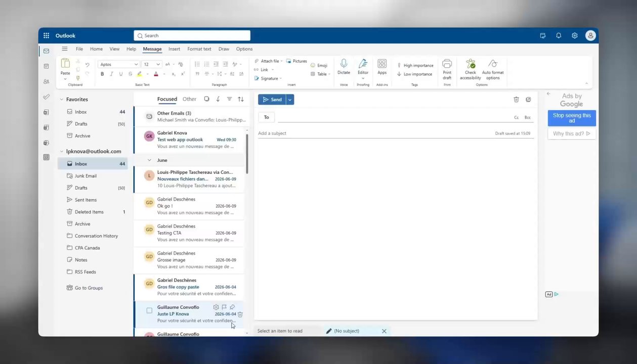The width and height of the screenshot is (637, 364).
Task: Open Outlook settings gear
Action: [575, 35]
